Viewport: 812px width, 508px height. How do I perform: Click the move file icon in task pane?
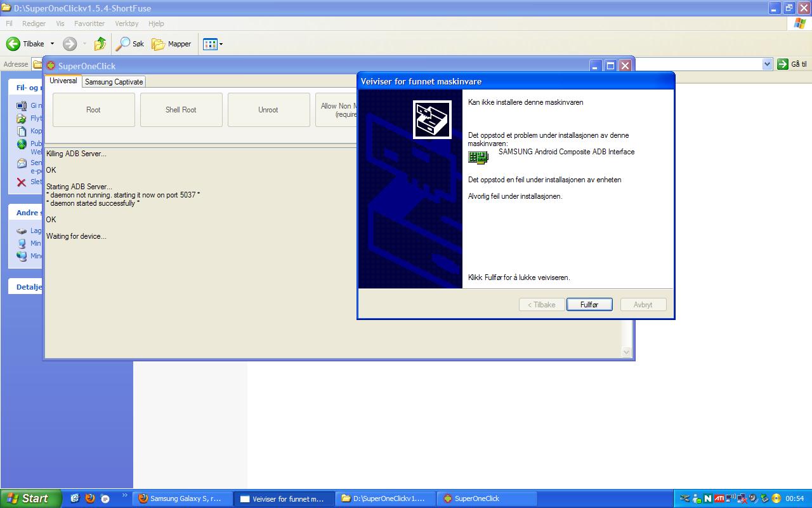(x=21, y=119)
